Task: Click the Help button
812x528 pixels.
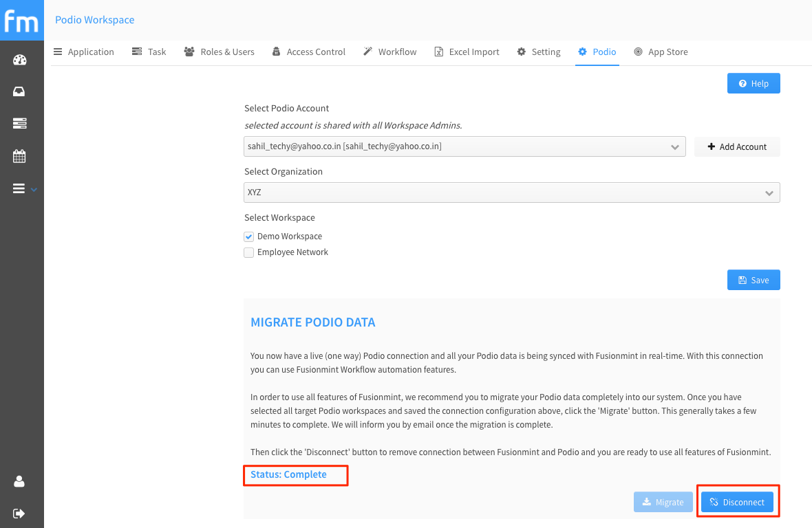Action: [x=754, y=83]
